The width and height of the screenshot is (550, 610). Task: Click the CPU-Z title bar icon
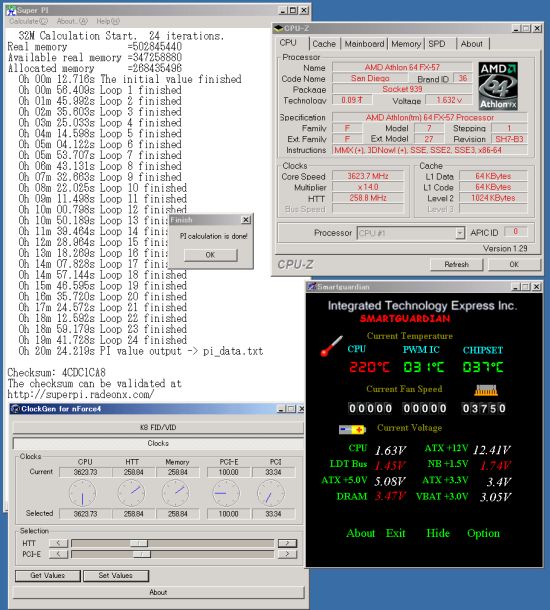[279, 28]
